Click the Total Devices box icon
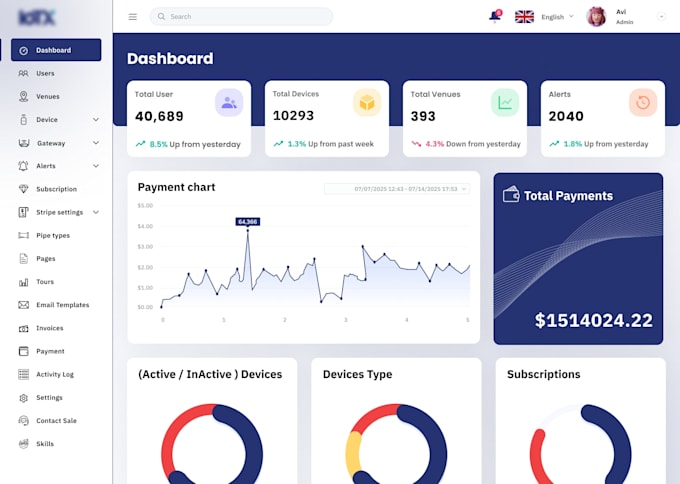Viewport: 680px width, 484px height. (367, 103)
